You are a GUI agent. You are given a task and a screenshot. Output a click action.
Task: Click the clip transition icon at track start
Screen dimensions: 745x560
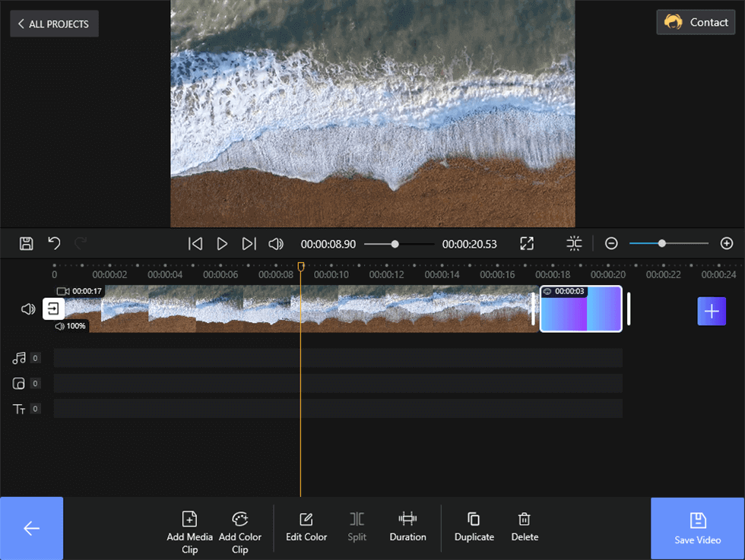click(x=53, y=308)
